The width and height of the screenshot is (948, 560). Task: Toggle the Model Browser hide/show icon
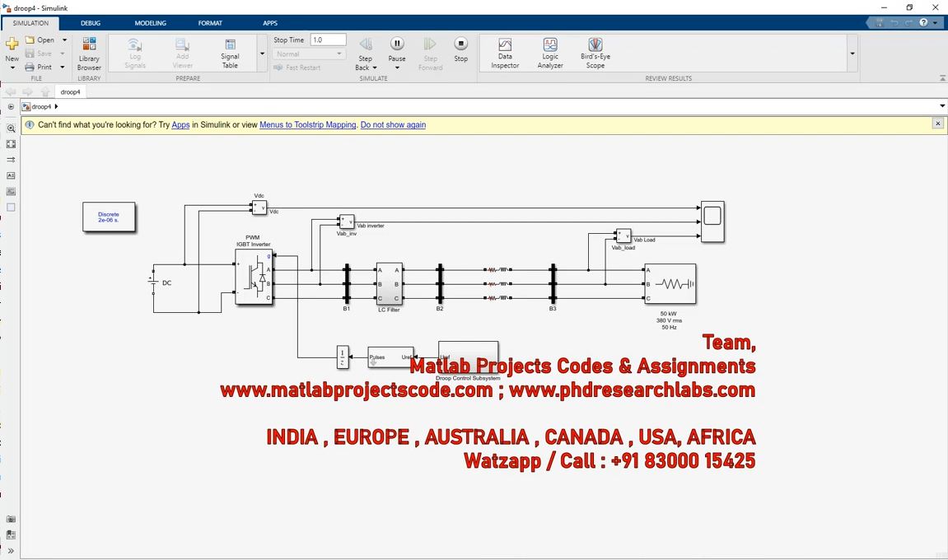tap(11, 106)
